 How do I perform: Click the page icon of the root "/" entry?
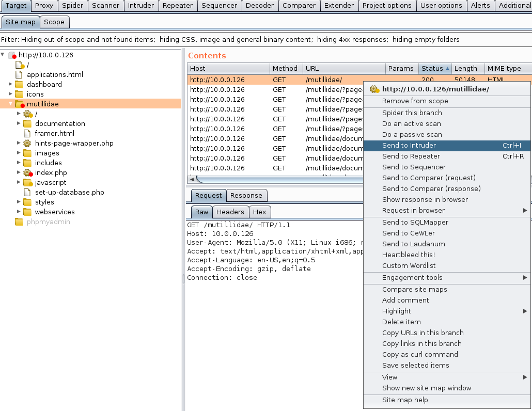point(20,65)
